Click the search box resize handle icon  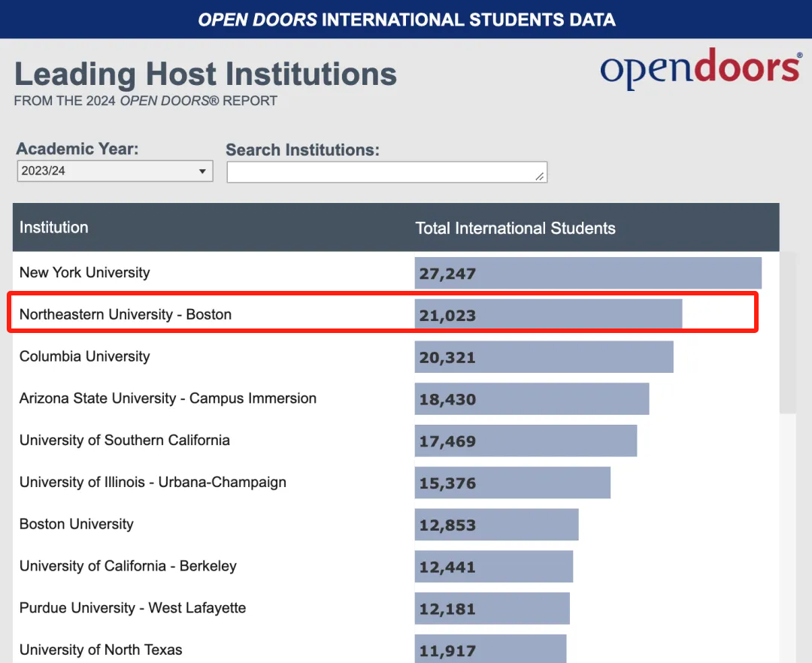click(540, 177)
